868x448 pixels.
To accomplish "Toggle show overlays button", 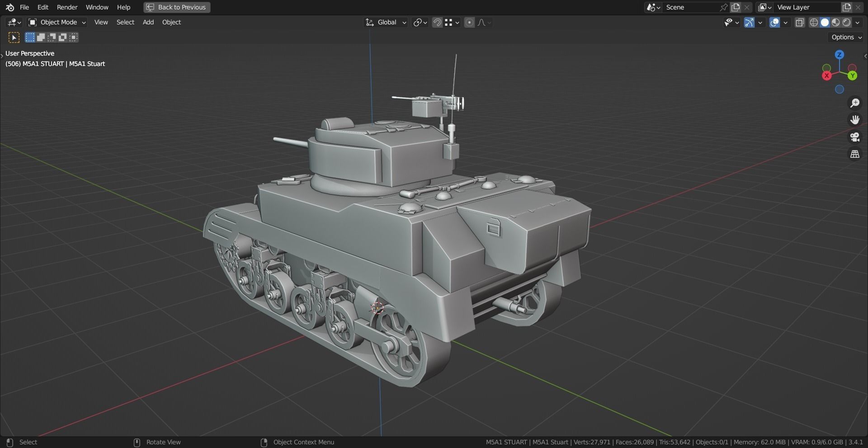I will tap(775, 22).
